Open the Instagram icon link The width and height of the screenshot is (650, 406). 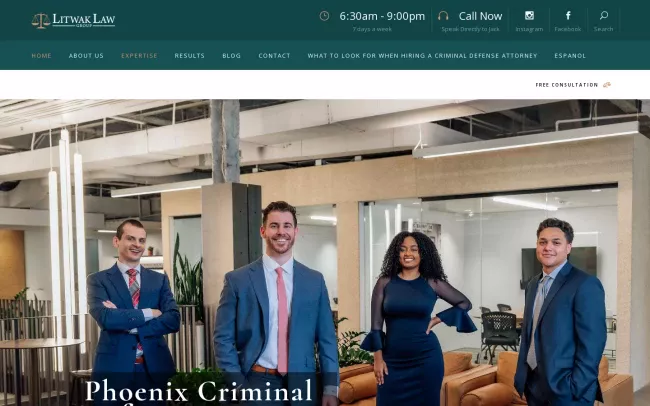coord(529,15)
